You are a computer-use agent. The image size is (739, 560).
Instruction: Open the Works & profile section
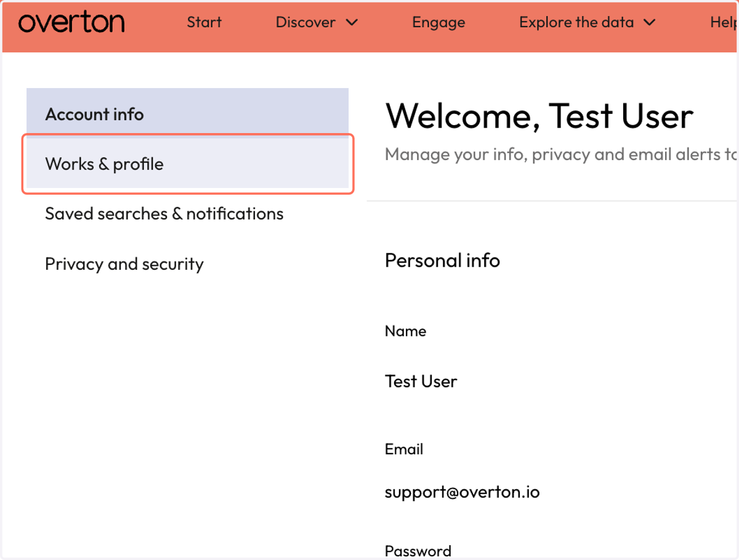(x=188, y=164)
